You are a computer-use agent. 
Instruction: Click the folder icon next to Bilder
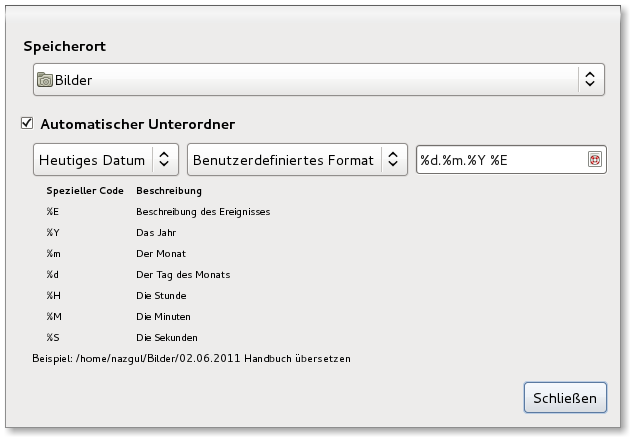pyautogui.click(x=45, y=79)
